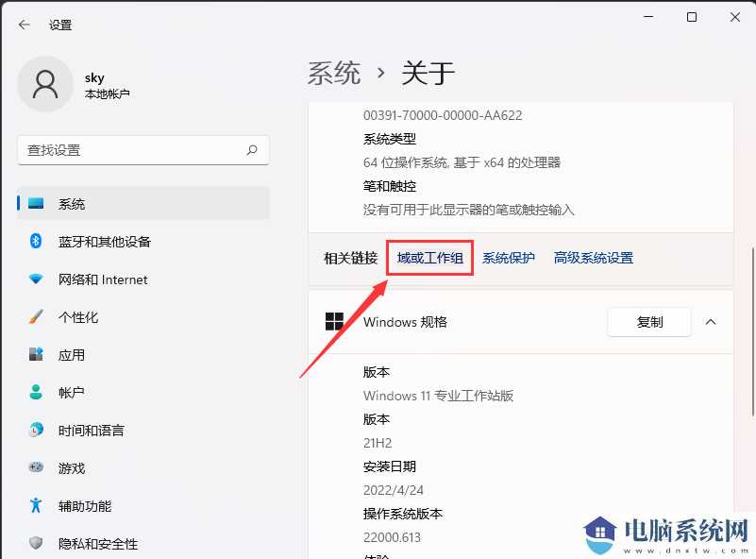
Task: Click the back arrow navigation button
Action: (x=23, y=25)
